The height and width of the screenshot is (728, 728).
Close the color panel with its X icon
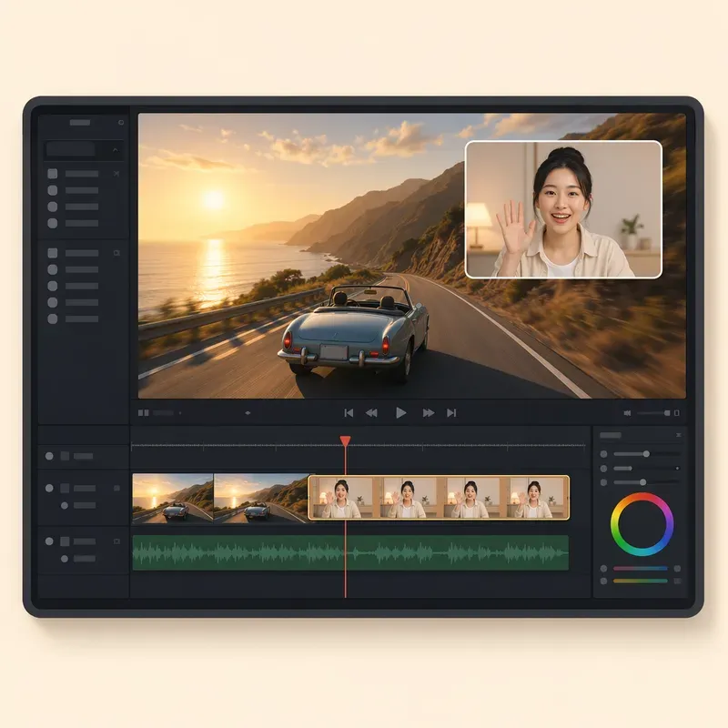[x=679, y=435]
